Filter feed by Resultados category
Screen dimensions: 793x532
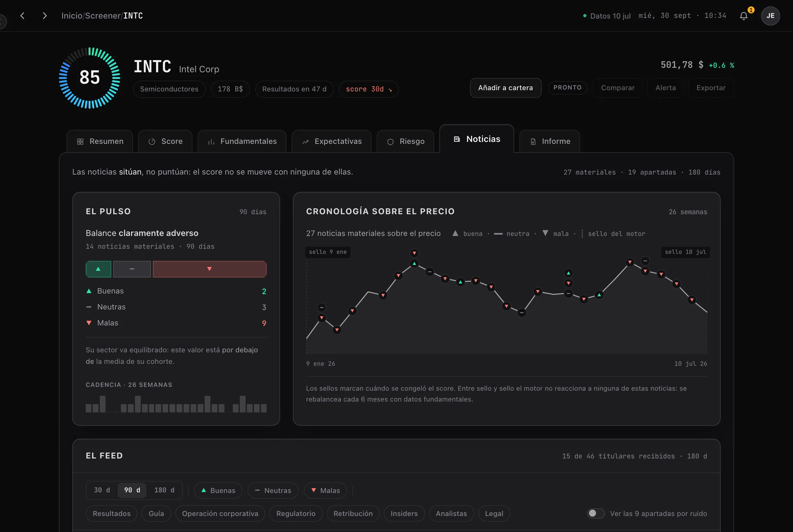click(x=112, y=514)
